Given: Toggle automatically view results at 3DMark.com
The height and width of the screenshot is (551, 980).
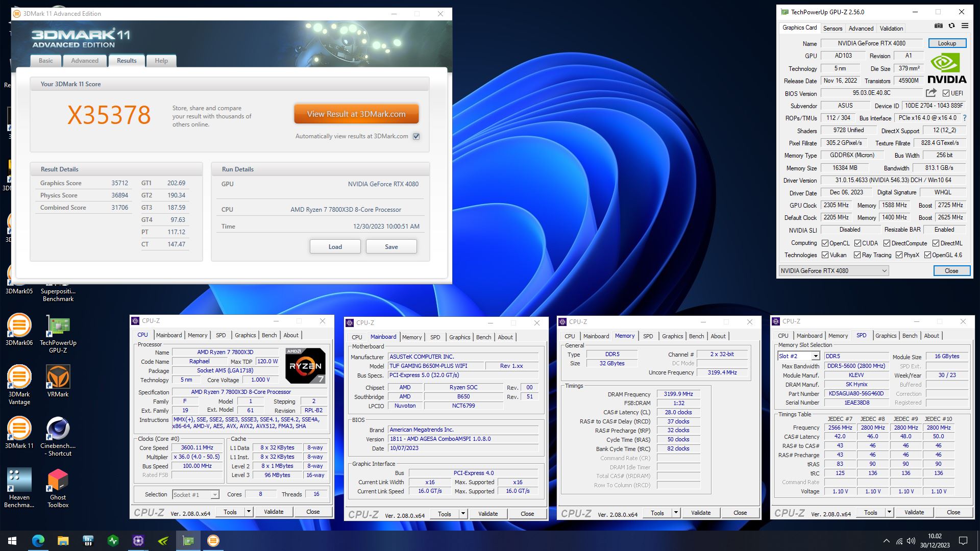Looking at the screenshot, I should click(x=416, y=136).
